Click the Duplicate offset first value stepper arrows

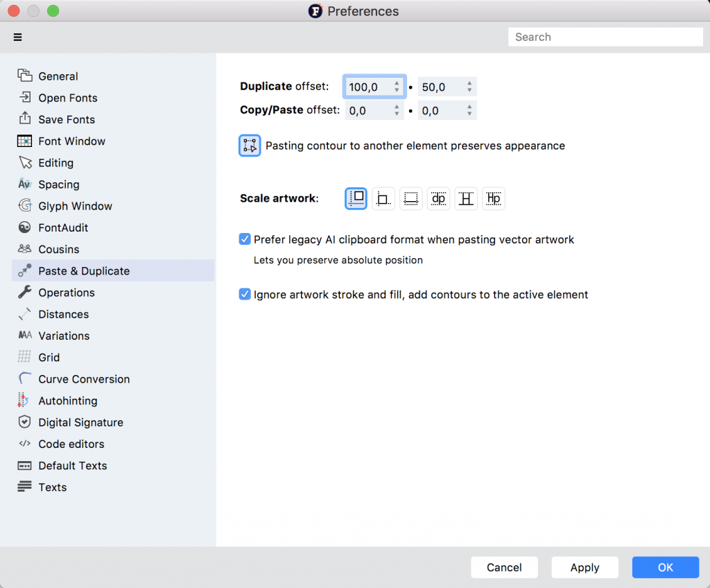(397, 87)
